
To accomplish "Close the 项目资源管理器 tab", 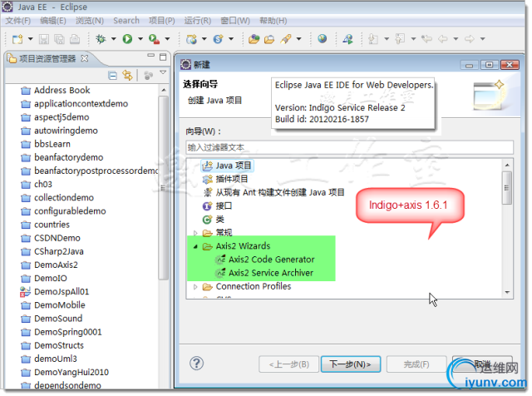I will coord(85,58).
